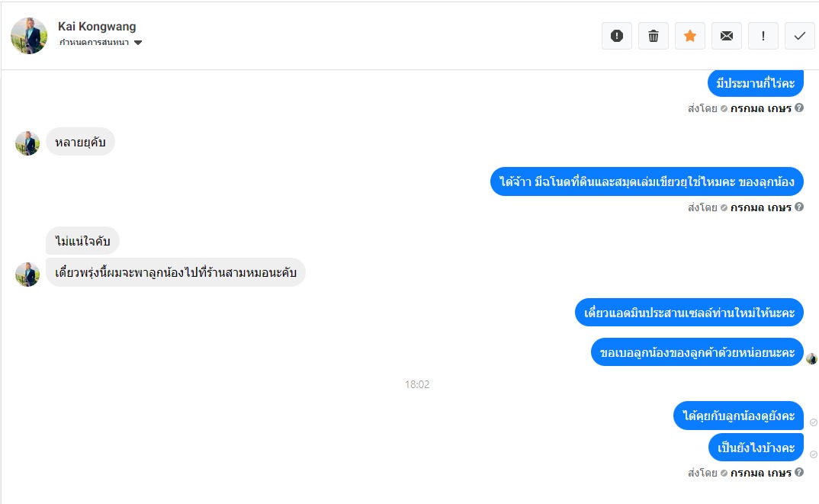Click delivered check icon beside เป็นยังไงบ้างคะ

click(x=813, y=454)
